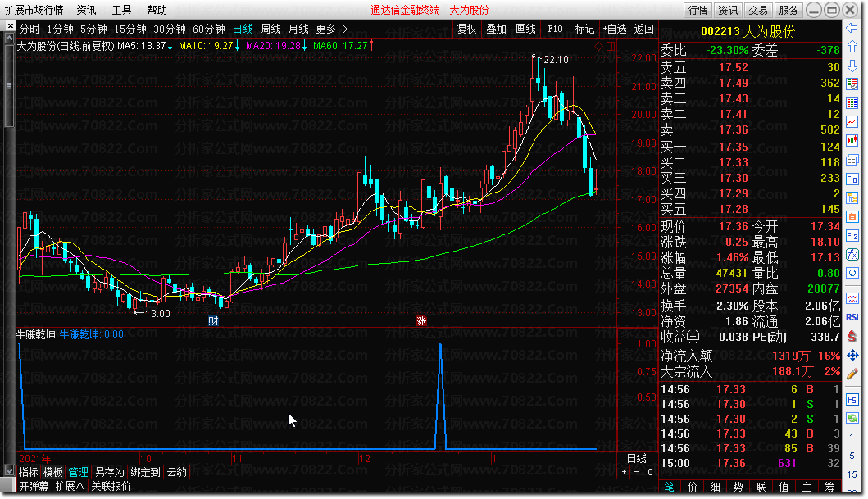
Task: Switch to 15分钟 chart period
Action: tap(130, 29)
